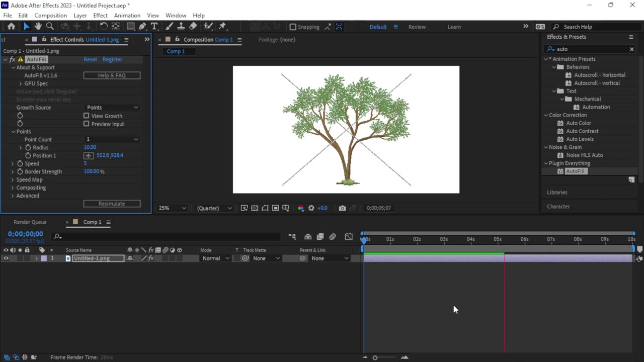Enable the Snapping checkbox
The height and width of the screenshot is (362, 644).
pyautogui.click(x=293, y=27)
